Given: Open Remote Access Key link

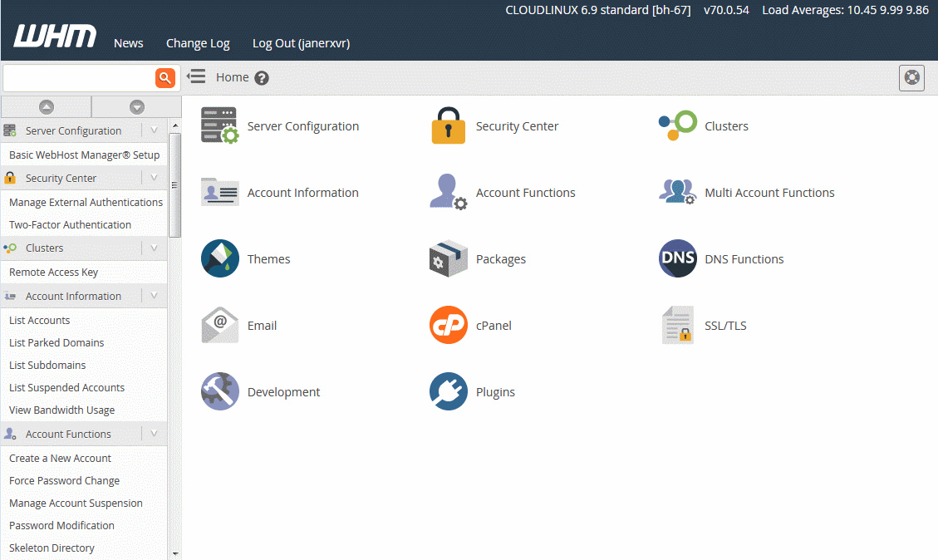Looking at the screenshot, I should (53, 272).
